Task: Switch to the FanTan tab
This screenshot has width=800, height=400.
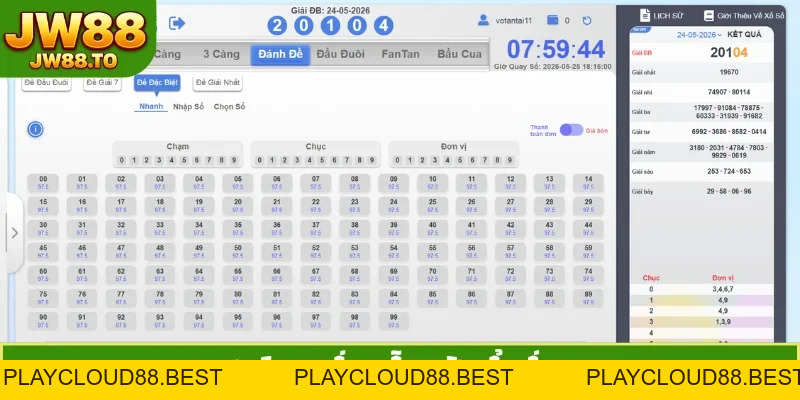Action: (x=400, y=54)
